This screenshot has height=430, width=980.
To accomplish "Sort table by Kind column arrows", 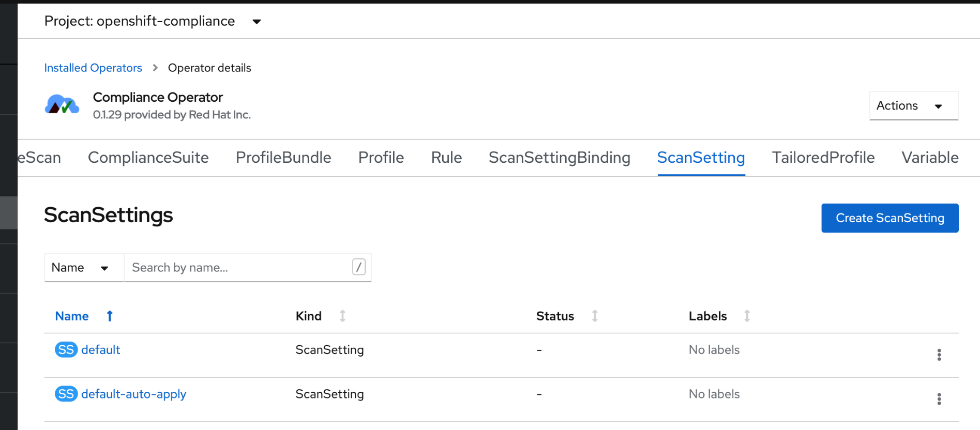I will (x=342, y=316).
